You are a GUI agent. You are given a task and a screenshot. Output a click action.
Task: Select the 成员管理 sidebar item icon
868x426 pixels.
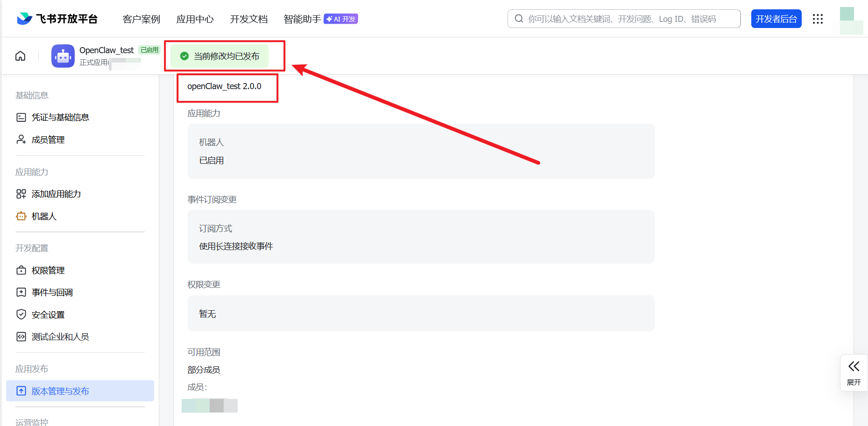[21, 140]
